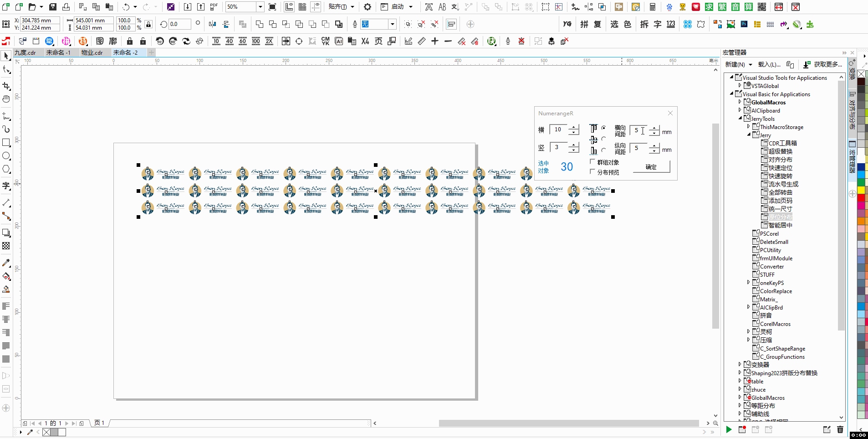Click the rotation angle input field

coord(179,24)
